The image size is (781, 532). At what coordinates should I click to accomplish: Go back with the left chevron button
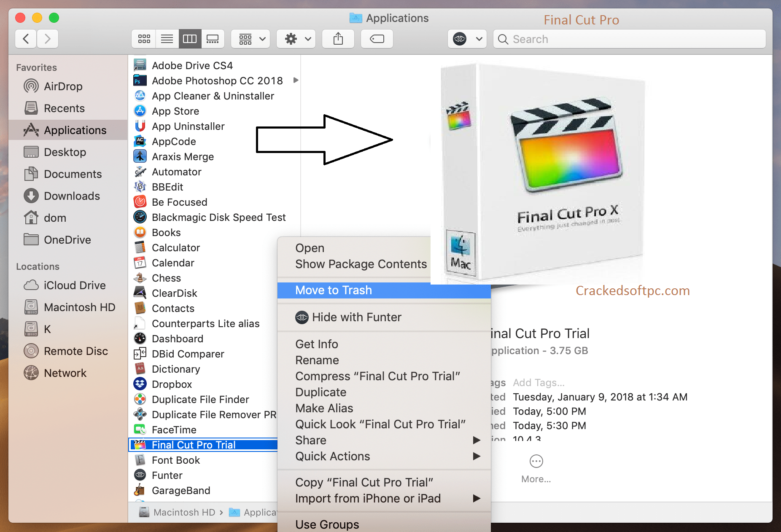[x=26, y=39]
